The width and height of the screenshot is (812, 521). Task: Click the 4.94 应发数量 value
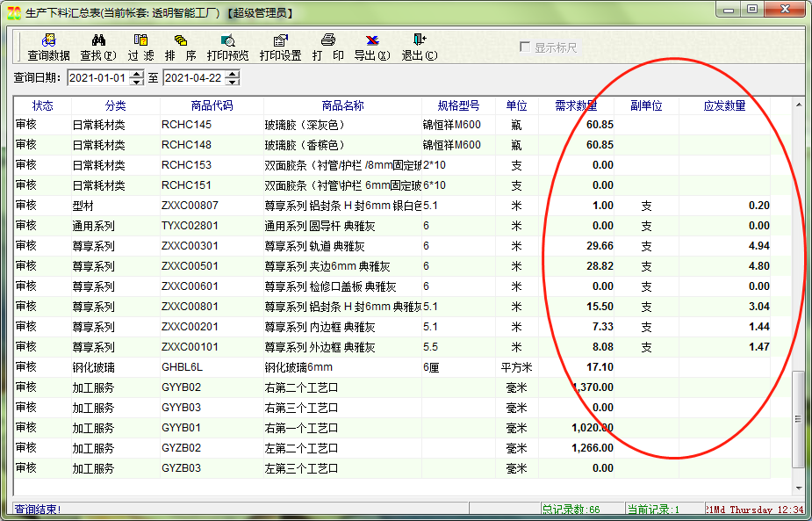coord(759,246)
